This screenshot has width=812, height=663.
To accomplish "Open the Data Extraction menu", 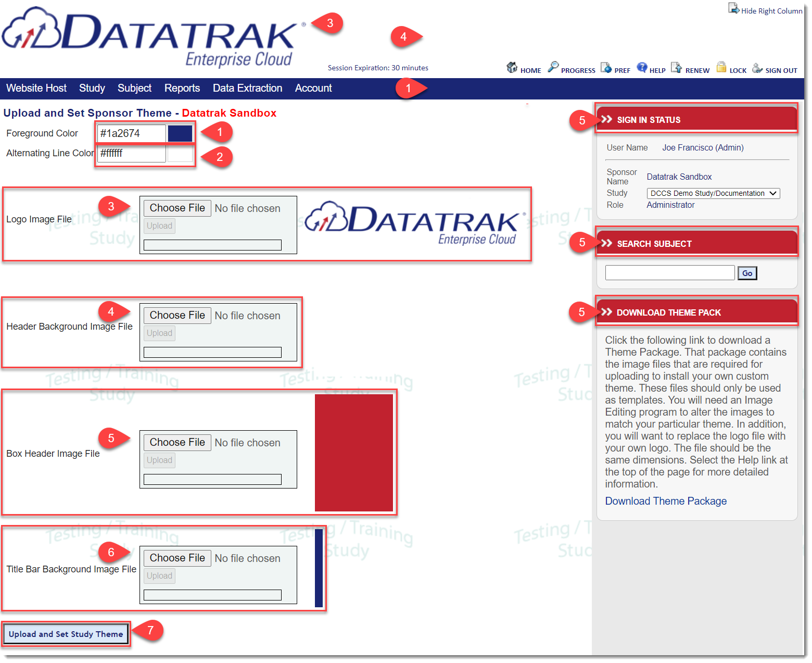I will (247, 88).
